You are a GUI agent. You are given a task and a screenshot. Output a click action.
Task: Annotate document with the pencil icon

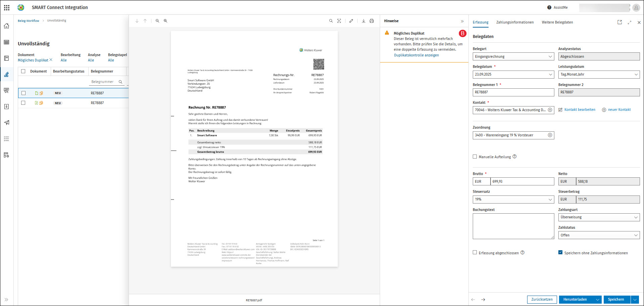(x=351, y=21)
